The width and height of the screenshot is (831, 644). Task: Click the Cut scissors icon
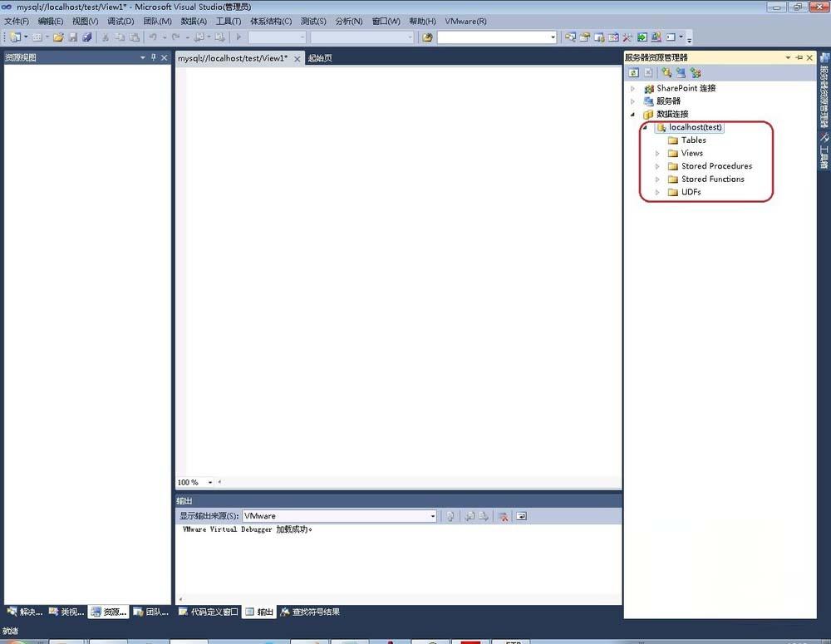[106, 37]
